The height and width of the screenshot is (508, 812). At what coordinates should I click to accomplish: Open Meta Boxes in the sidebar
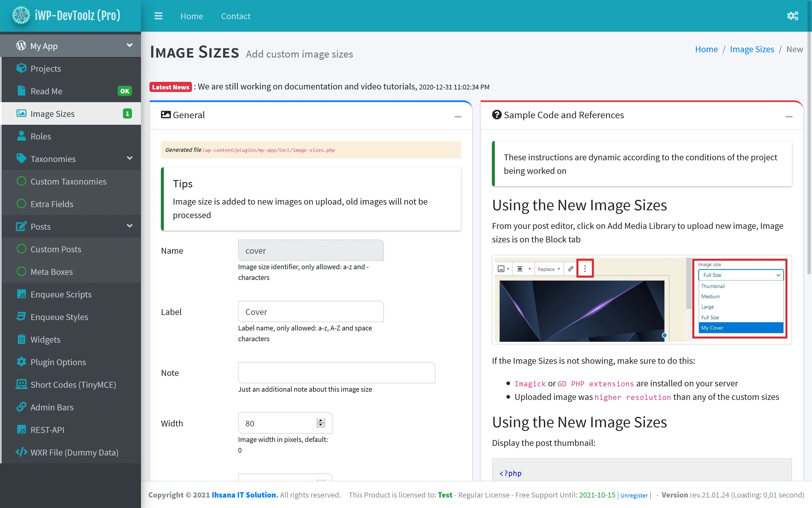click(x=71, y=271)
